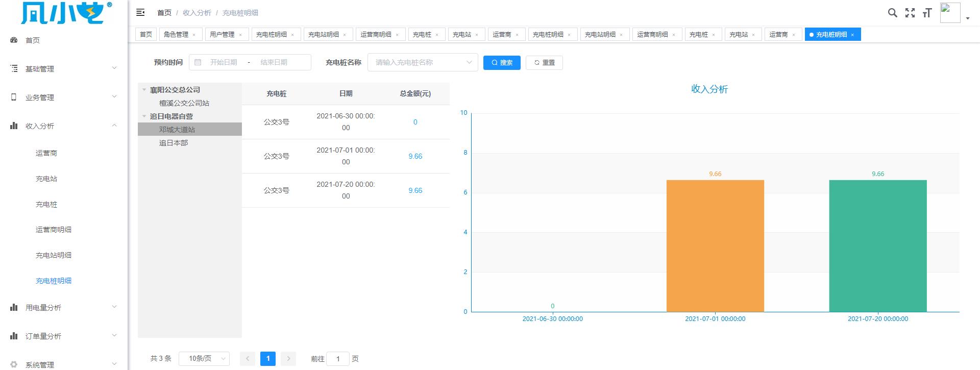The width and height of the screenshot is (980, 370).
Task: Open the 充电桩名称 dropdown
Action: [x=422, y=62]
